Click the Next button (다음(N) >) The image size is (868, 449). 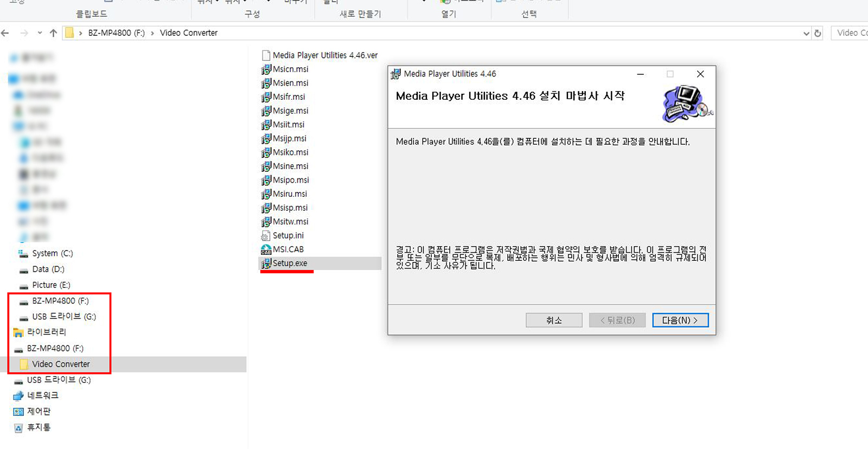coord(680,320)
